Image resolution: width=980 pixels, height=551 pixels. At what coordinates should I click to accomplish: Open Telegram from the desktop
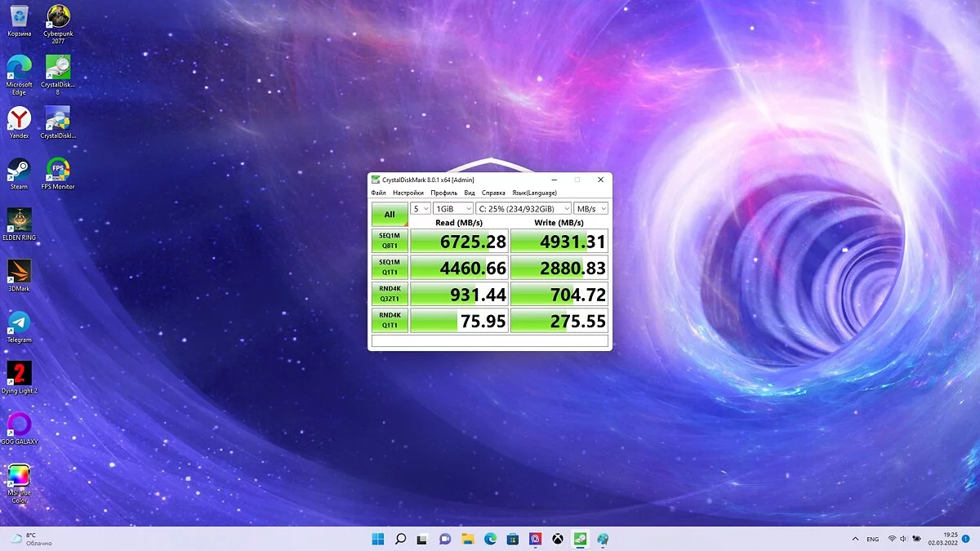pos(19,322)
